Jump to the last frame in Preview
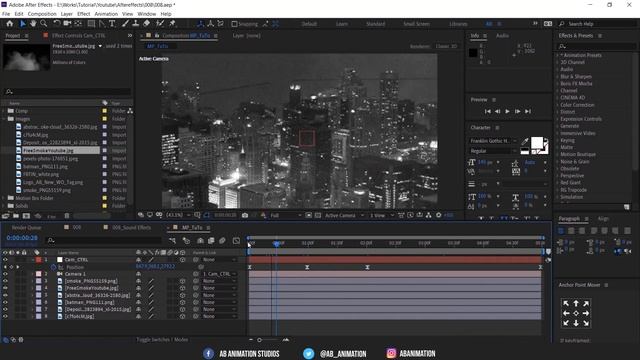This screenshot has width=640, height=360. coord(528,111)
